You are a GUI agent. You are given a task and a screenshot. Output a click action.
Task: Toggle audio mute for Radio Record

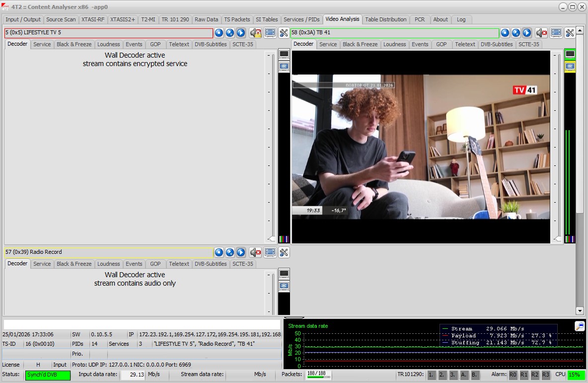pyautogui.click(x=256, y=252)
